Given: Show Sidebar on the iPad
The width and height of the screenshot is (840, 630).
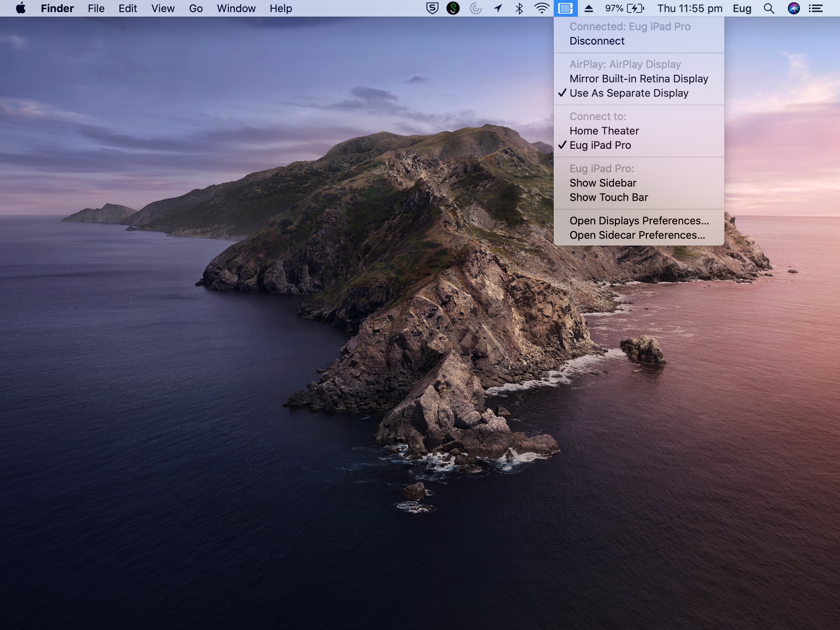Looking at the screenshot, I should tap(639, 183).
